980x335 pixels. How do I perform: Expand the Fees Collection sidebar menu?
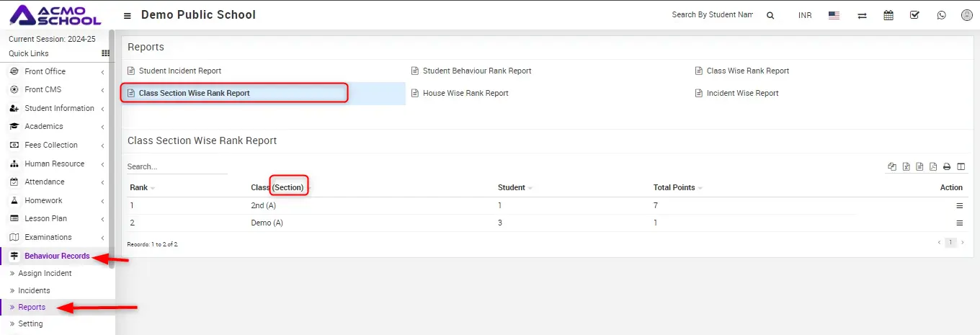tap(51, 145)
